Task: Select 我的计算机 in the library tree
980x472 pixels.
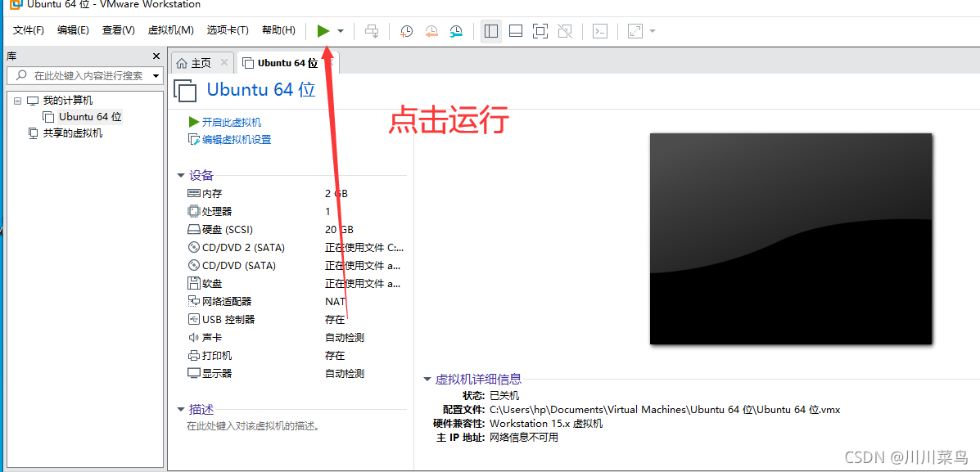Action: pyautogui.click(x=68, y=101)
